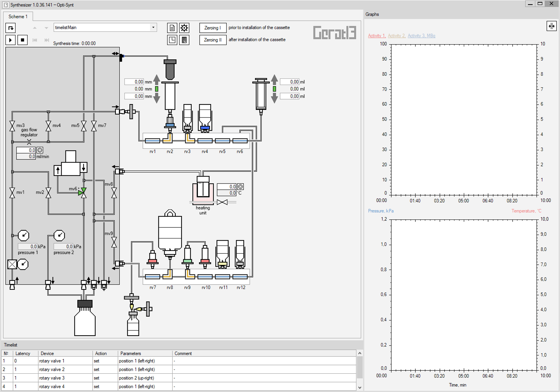Toggle valve mv1

point(12,193)
